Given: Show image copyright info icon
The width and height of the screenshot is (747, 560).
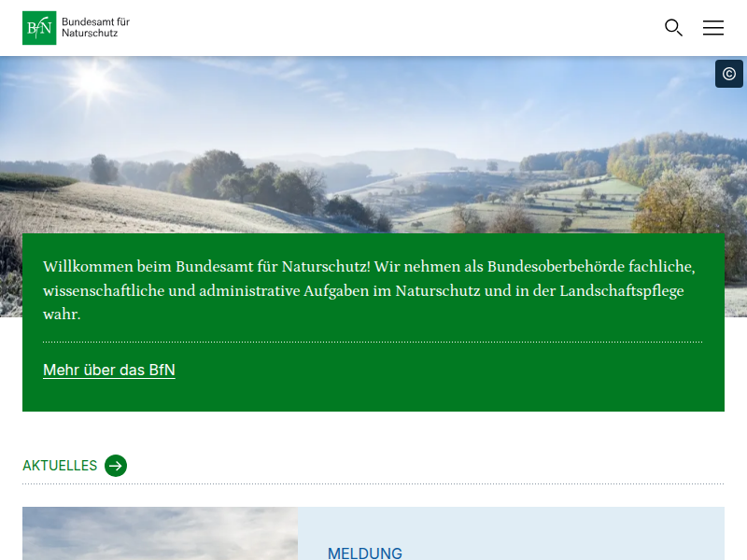Looking at the screenshot, I should pos(729,74).
